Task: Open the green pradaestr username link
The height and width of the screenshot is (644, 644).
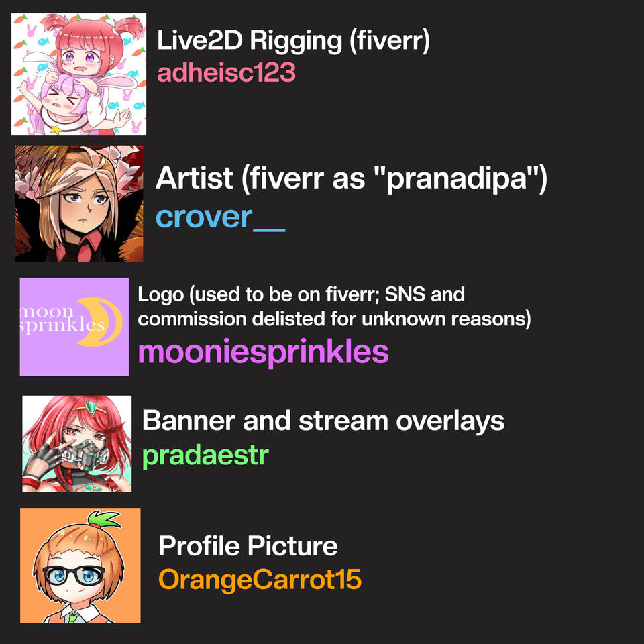Action: (205, 456)
